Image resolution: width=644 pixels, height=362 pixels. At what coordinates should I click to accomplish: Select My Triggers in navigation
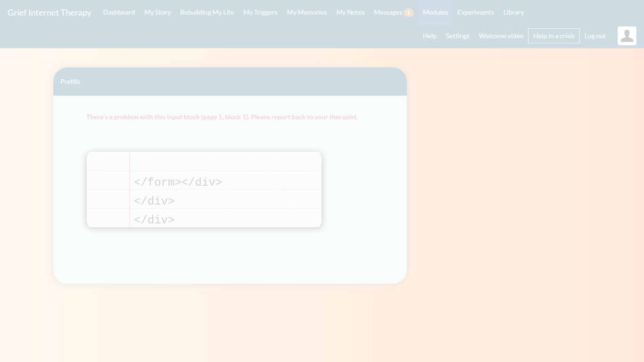pyautogui.click(x=260, y=12)
